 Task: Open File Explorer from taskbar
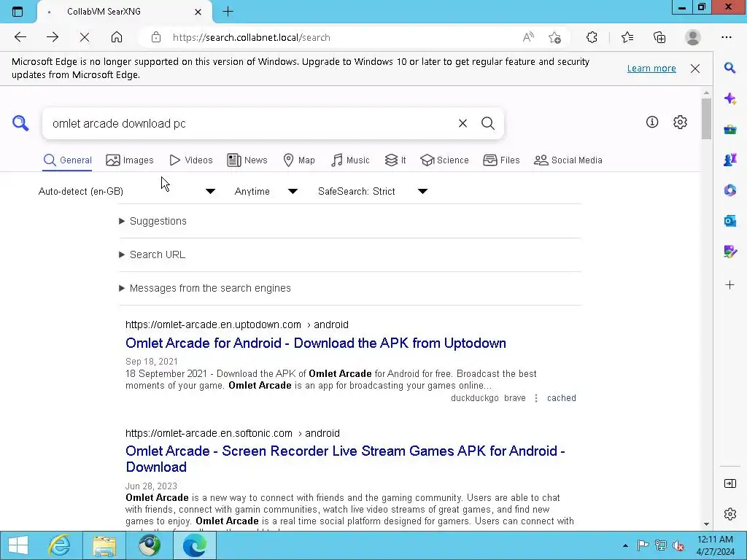pos(104,545)
